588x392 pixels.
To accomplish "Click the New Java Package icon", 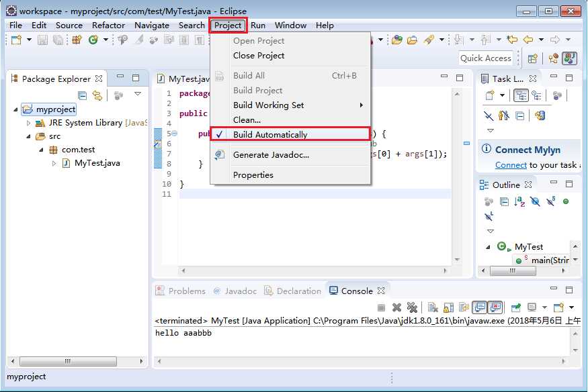I will (x=77, y=40).
